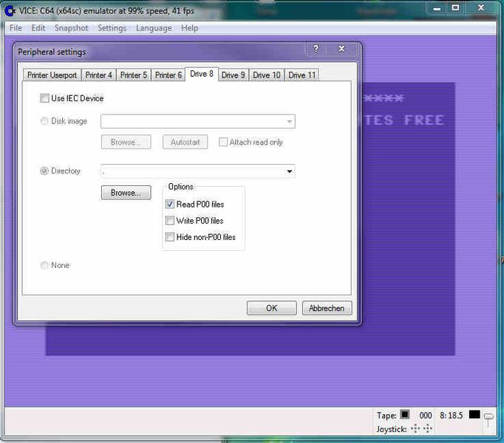
Task: Click the VICE application icon in title bar
Action: click(x=10, y=10)
